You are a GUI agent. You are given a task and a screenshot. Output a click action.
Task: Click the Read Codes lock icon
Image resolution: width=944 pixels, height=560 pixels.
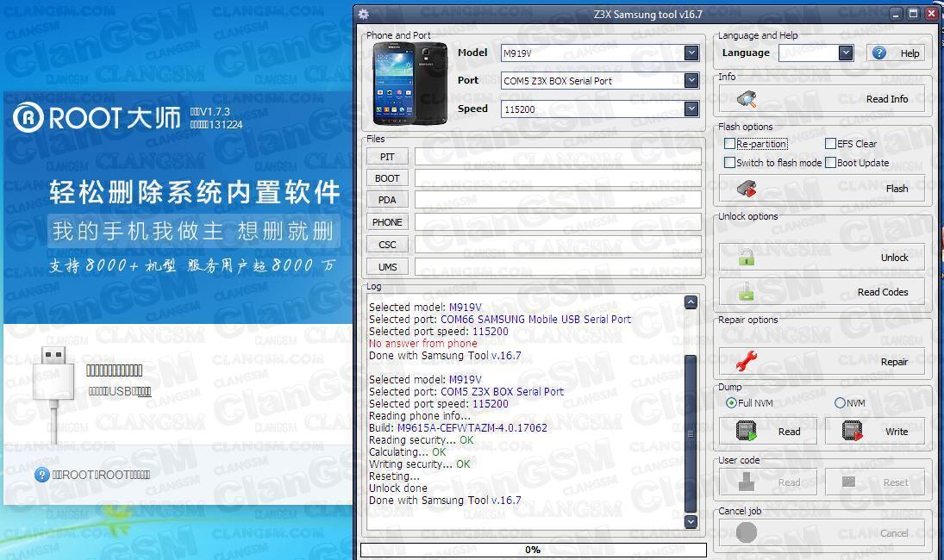coord(747,292)
